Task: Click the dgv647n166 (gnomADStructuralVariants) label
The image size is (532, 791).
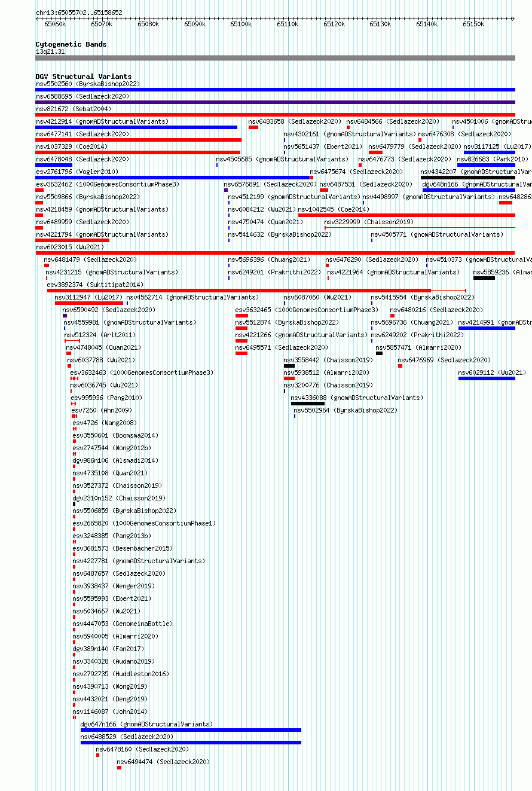Action: pyautogui.click(x=147, y=724)
